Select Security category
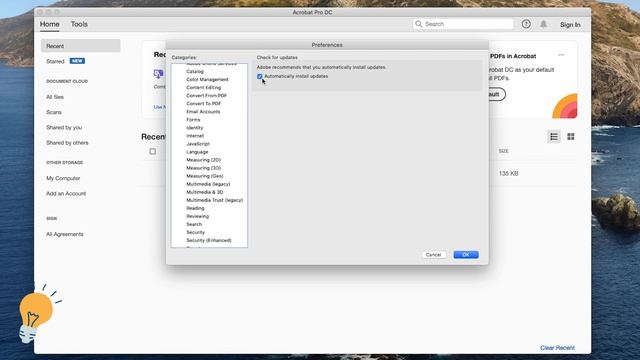The width and height of the screenshot is (640, 360). click(x=196, y=232)
